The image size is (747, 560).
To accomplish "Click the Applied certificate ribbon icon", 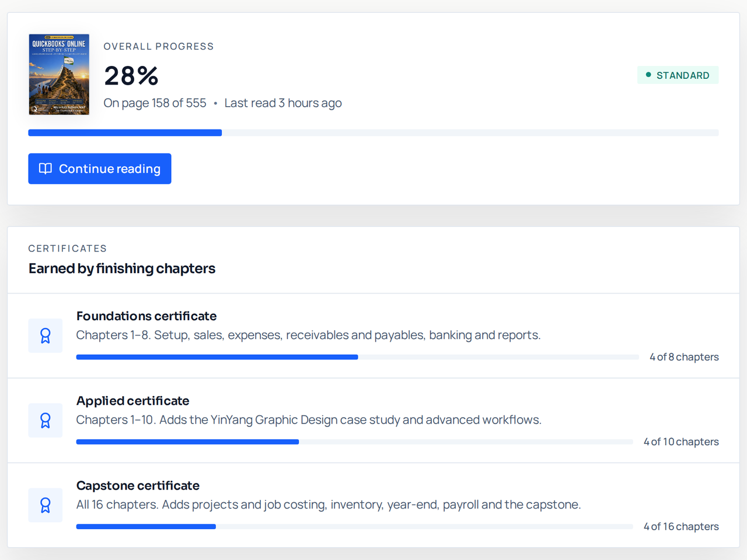I will click(x=46, y=421).
